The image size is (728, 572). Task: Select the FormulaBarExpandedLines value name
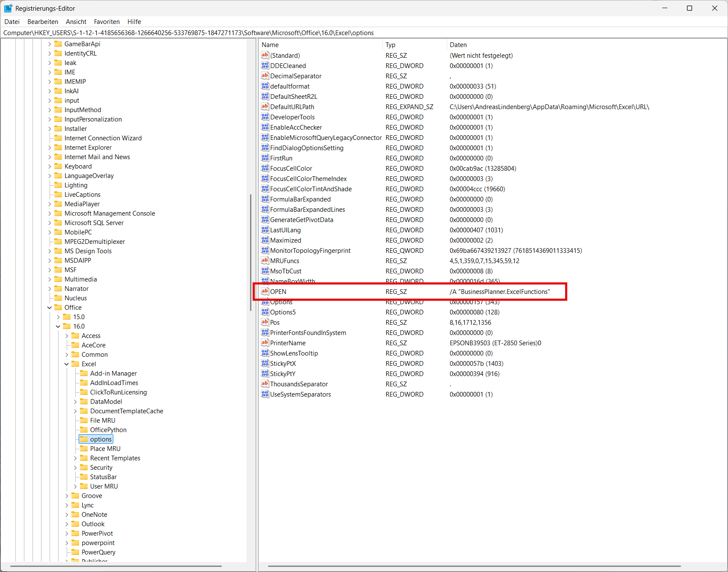pyautogui.click(x=307, y=209)
